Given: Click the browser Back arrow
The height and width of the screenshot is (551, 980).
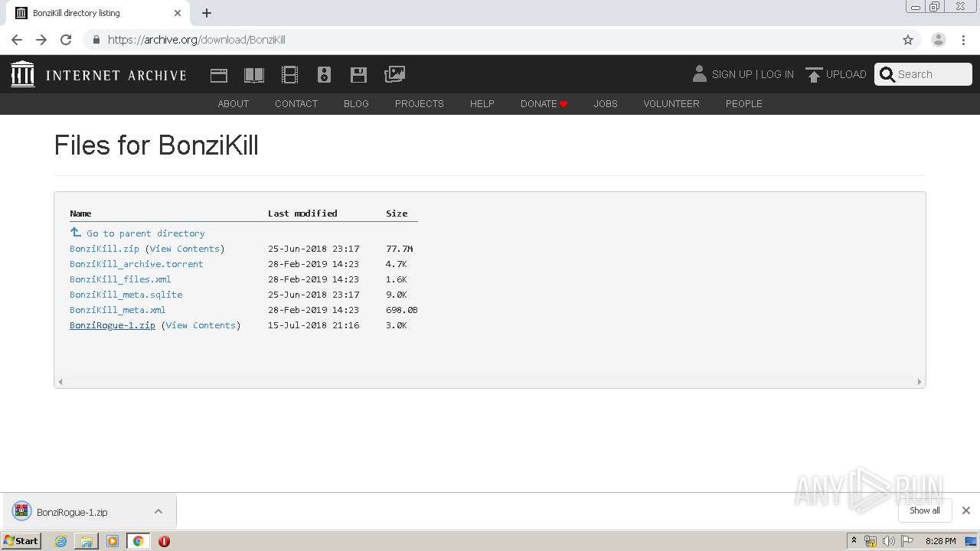Looking at the screenshot, I should 17,40.
